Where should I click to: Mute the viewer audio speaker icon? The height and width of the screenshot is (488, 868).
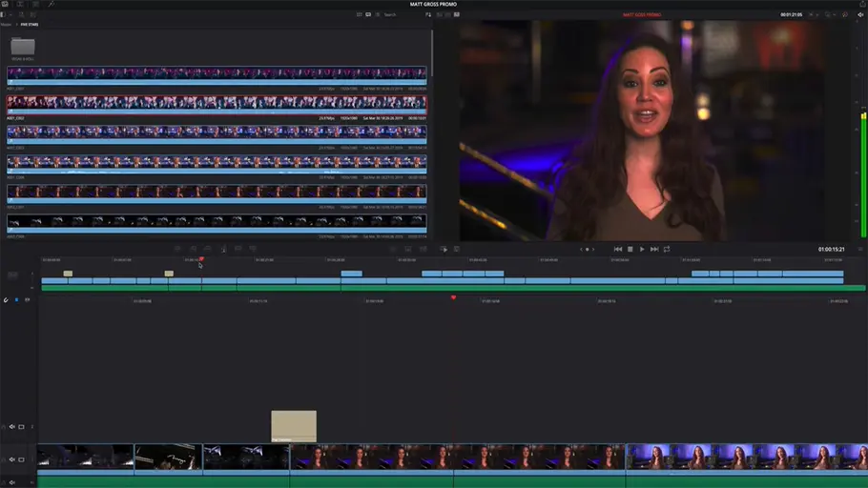point(859,14)
